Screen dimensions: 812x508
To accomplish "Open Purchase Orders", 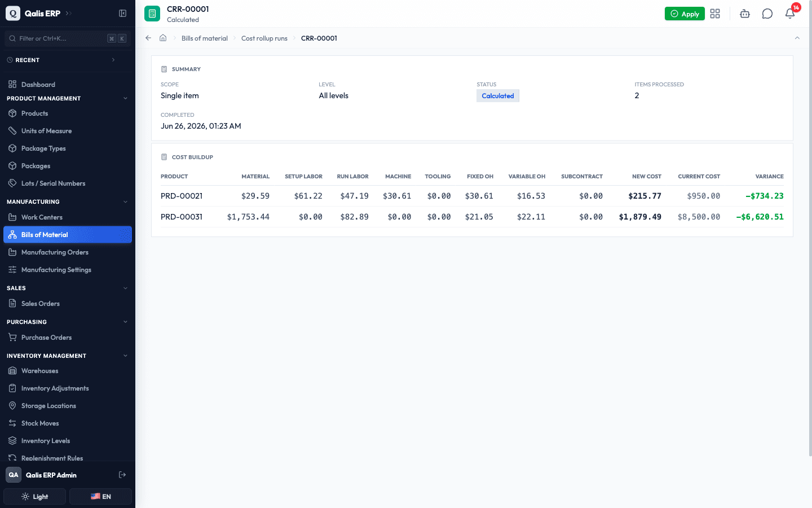I will [x=68, y=338].
